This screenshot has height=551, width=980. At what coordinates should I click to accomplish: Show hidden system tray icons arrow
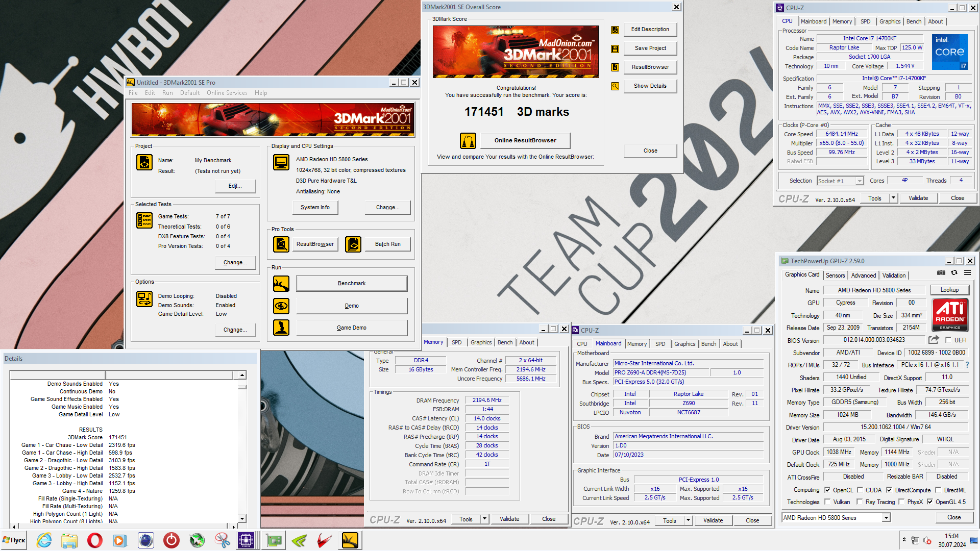[904, 539]
